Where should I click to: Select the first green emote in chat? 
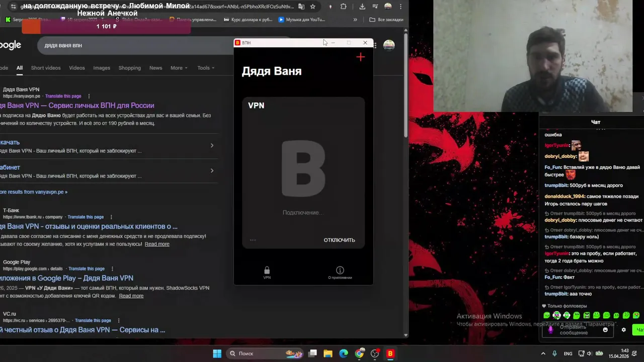tap(547, 315)
